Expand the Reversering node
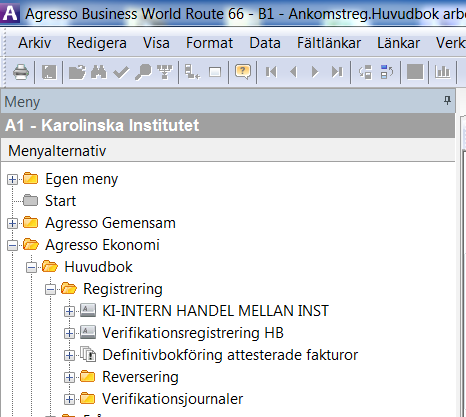This screenshot has height=417, width=466. coord(69,377)
